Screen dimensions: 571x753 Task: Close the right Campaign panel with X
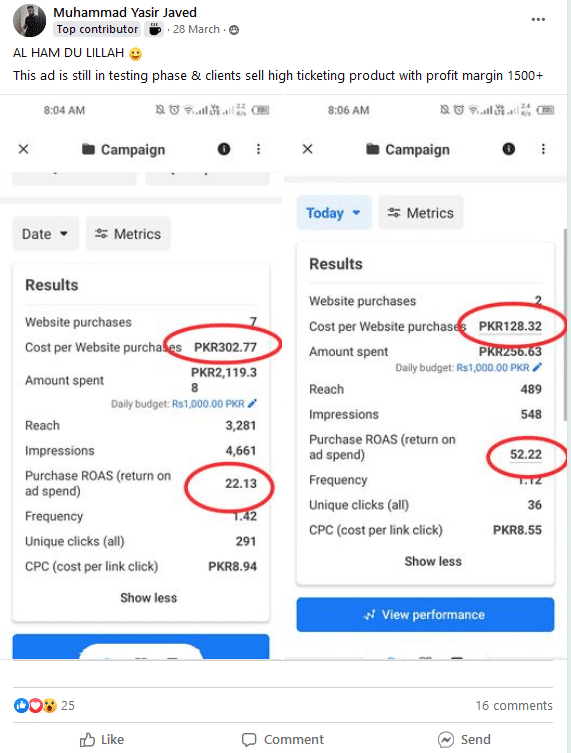[307, 149]
